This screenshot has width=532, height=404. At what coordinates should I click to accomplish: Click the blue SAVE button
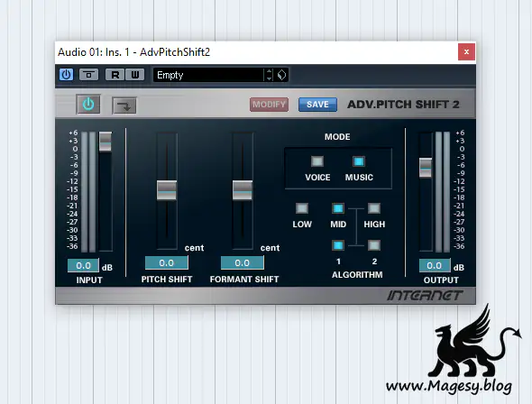[x=317, y=105]
